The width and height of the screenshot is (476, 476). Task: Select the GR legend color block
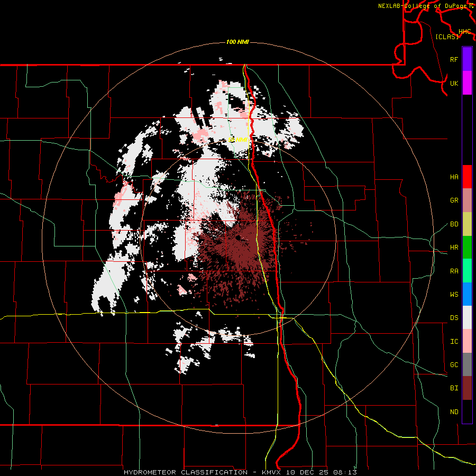coord(467,200)
